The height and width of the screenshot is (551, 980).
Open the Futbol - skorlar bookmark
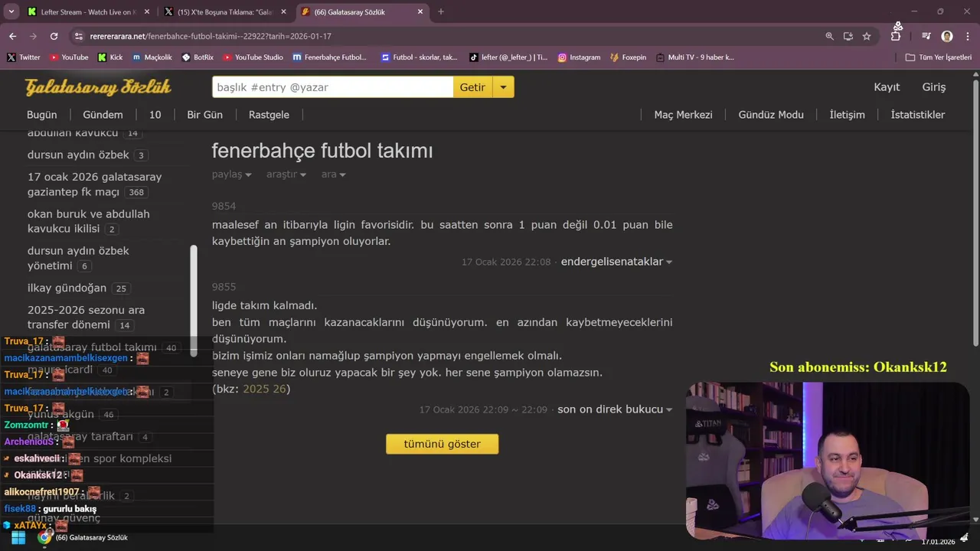point(420,57)
